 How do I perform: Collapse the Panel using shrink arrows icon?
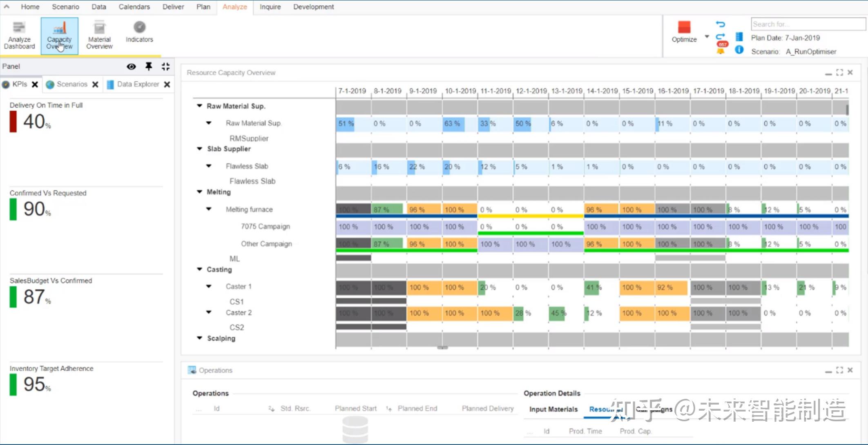click(x=165, y=66)
